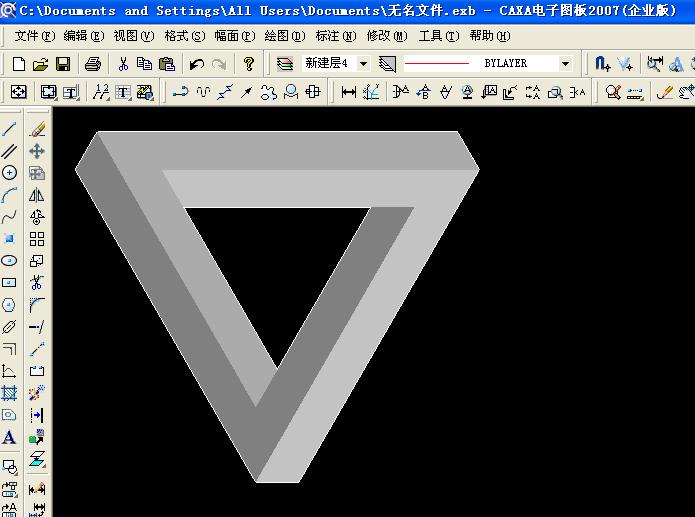Image resolution: width=695 pixels, height=517 pixels.
Task: Open the 绘图(D) menu
Action: 285,35
